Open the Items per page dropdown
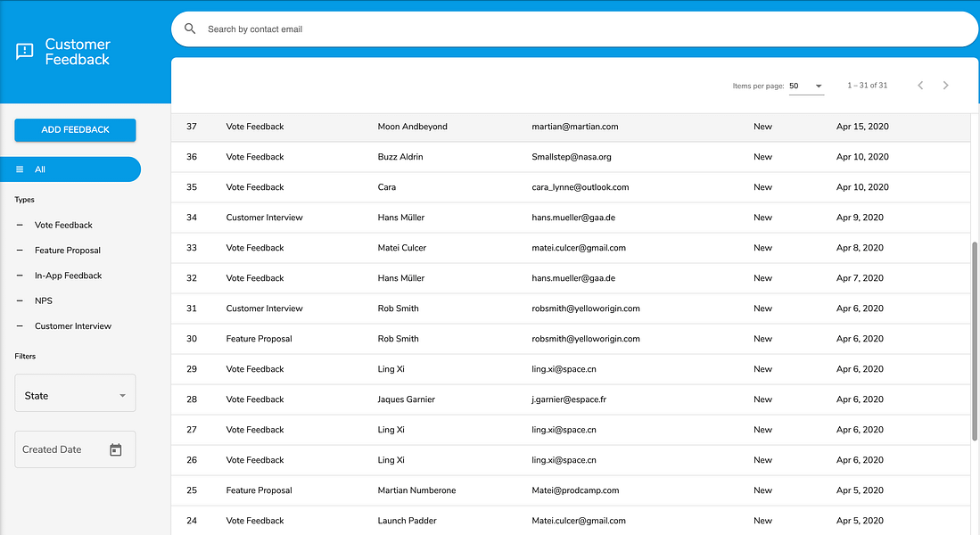980x535 pixels. click(806, 86)
